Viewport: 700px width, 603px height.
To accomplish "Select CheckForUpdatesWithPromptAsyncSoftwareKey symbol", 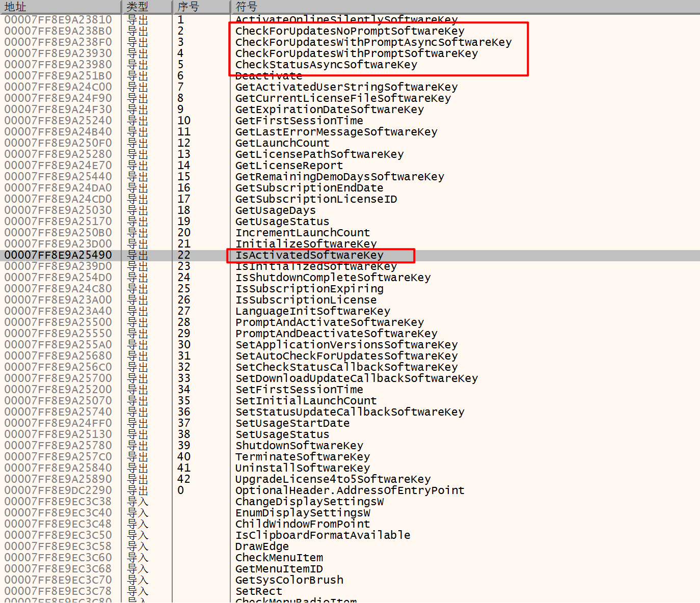I will [x=373, y=42].
